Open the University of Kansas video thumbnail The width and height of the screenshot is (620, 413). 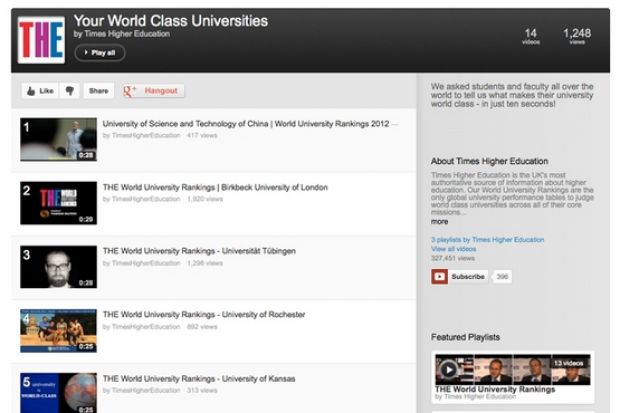coord(59,392)
